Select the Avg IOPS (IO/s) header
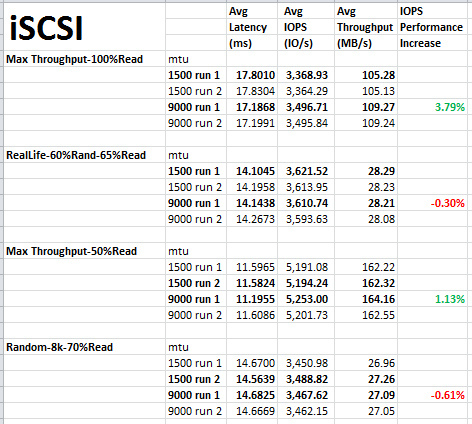The width and height of the screenshot is (472, 424). pyautogui.click(x=306, y=27)
